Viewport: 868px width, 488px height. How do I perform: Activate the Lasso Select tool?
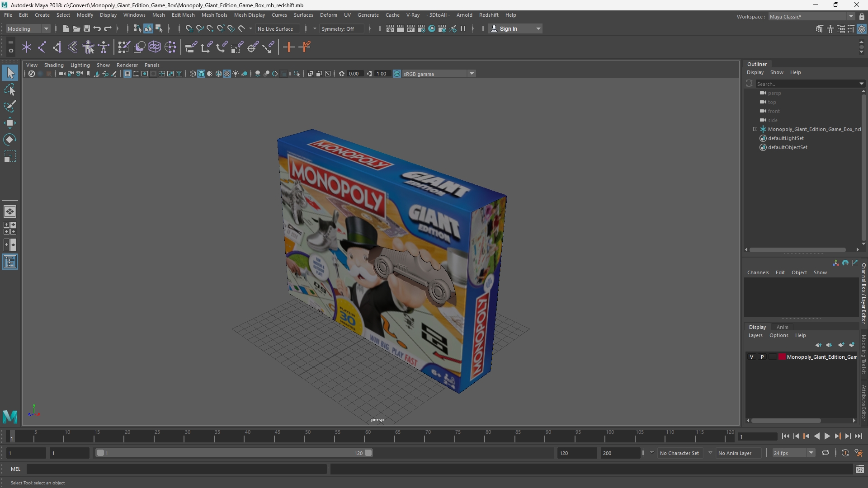point(10,89)
